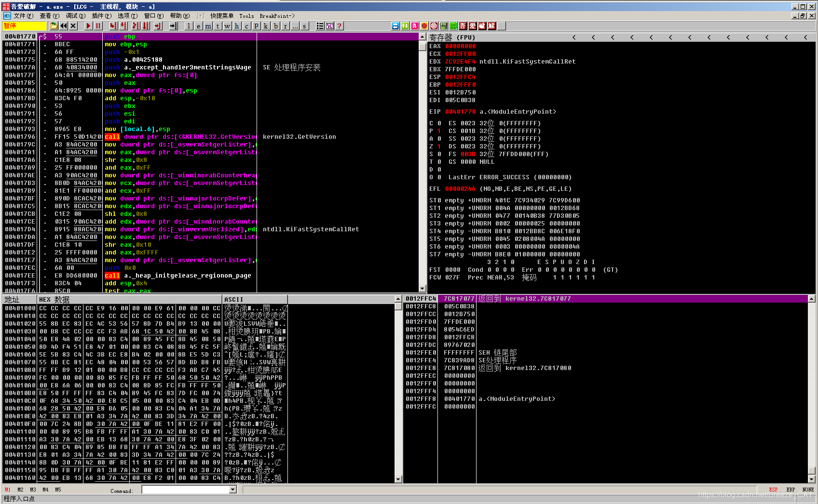This screenshot has height=504, width=818.
Task: Open Windows list with 'w' button
Action: (x=227, y=26)
